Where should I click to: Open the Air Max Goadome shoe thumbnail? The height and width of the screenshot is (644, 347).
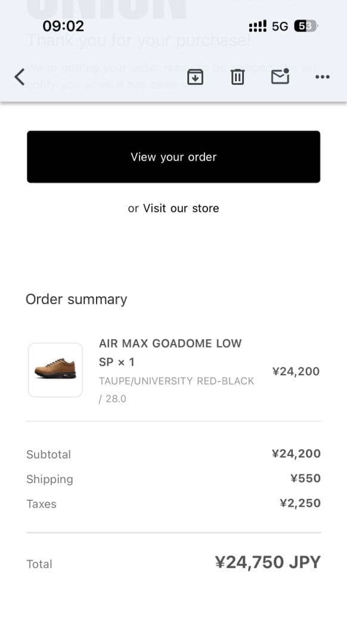[x=55, y=370]
